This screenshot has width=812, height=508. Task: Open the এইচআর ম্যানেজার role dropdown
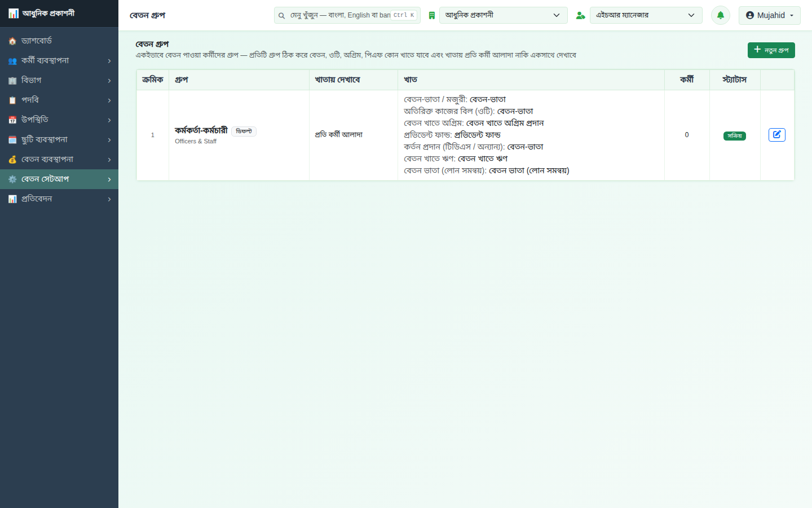pos(646,15)
